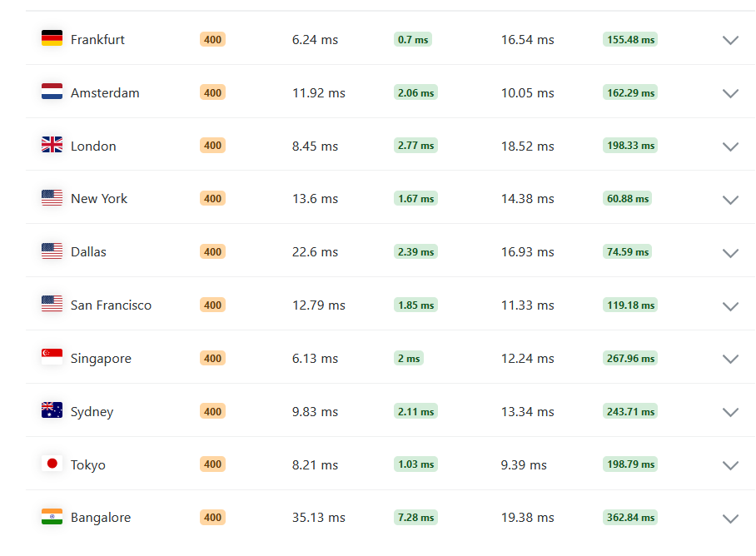Expand the Dallas row with its chevron
Viewport: 756px width, 556px height.
[x=730, y=253]
